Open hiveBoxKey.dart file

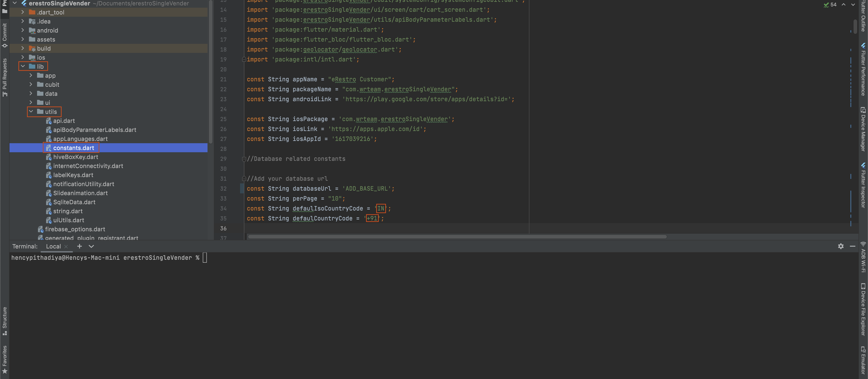click(x=76, y=157)
